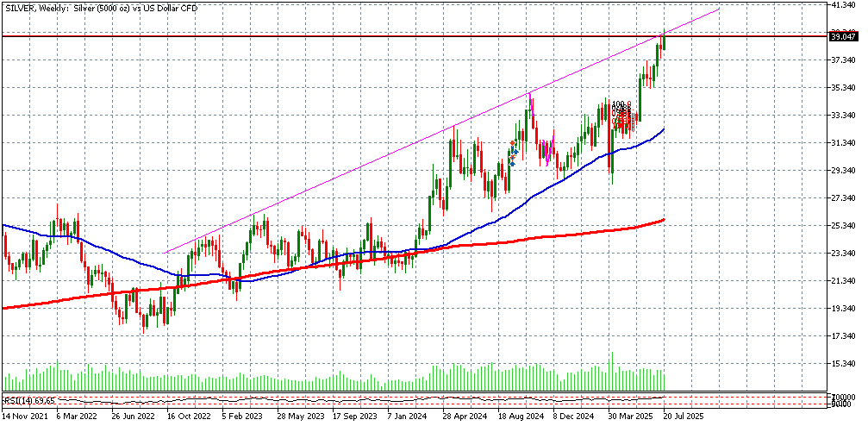Click the 15.340 price scale label

842,364
